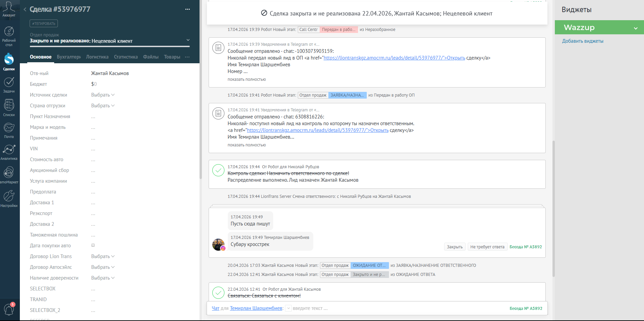Image resolution: width=644 pixels, height=321 pixels.
Task: Edit the Примечания field
Action: [x=93, y=138]
